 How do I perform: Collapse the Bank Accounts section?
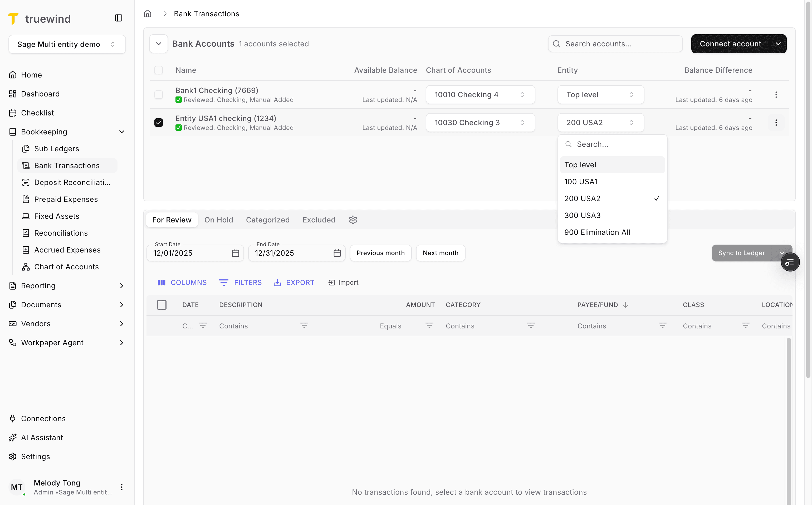(158, 43)
